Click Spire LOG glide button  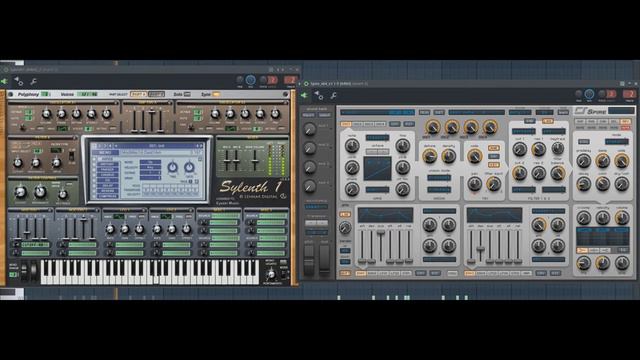(345, 214)
